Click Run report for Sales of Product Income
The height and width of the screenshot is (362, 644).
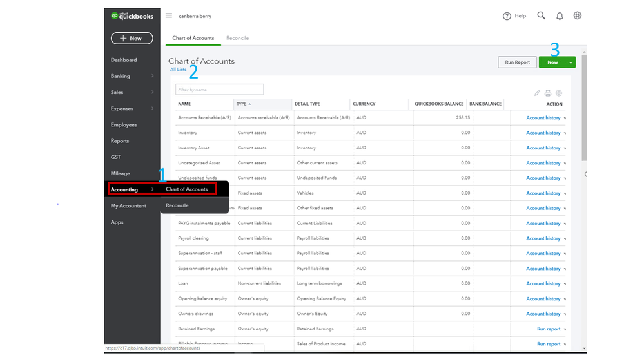(549, 344)
